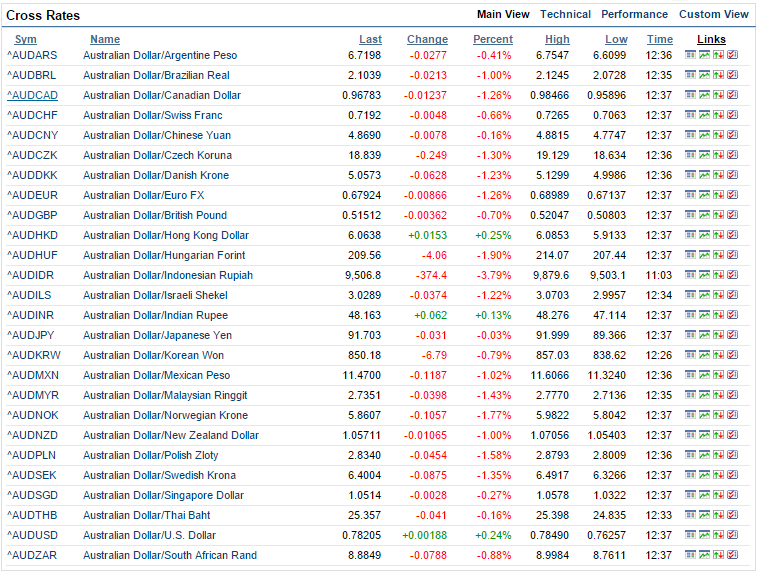This screenshot has height=575, width=759.
Task: Select the Main View tab
Action: 503,15
